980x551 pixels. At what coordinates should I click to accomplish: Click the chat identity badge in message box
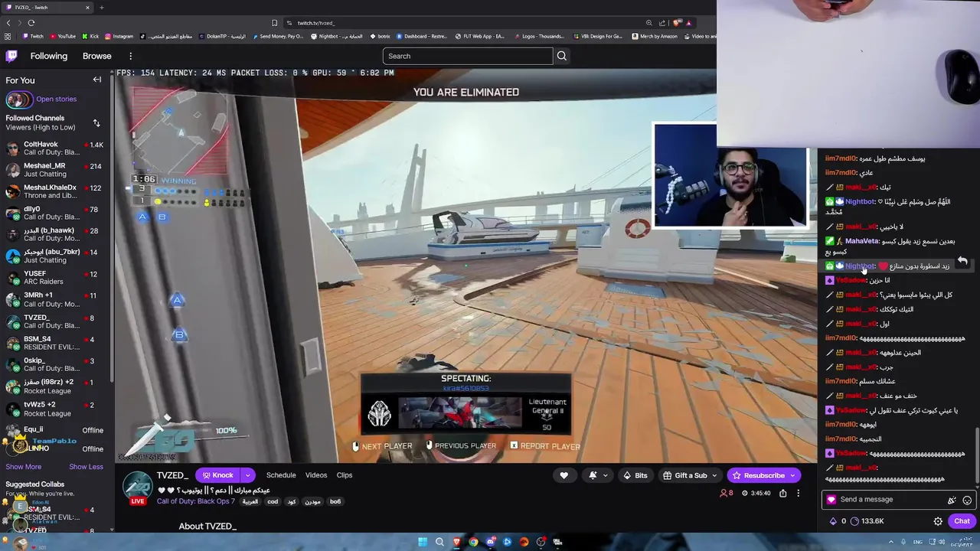point(831,500)
